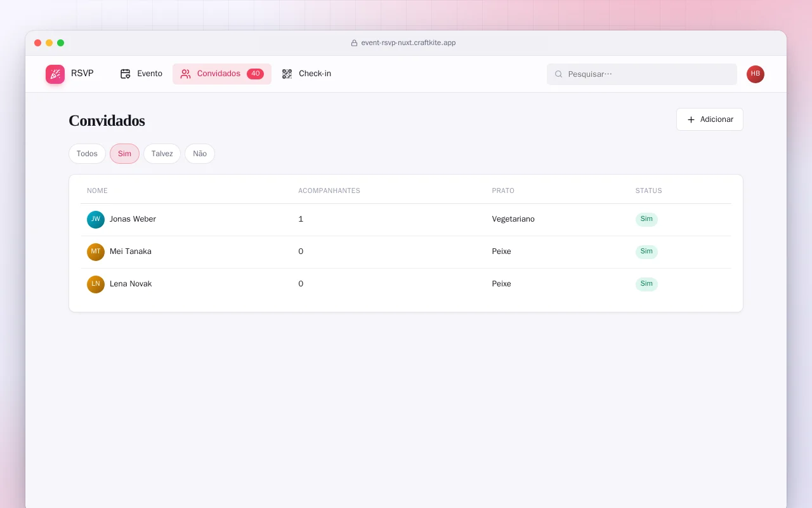Click the MT avatar for Mei Tanaka
The width and height of the screenshot is (812, 508).
(x=96, y=252)
